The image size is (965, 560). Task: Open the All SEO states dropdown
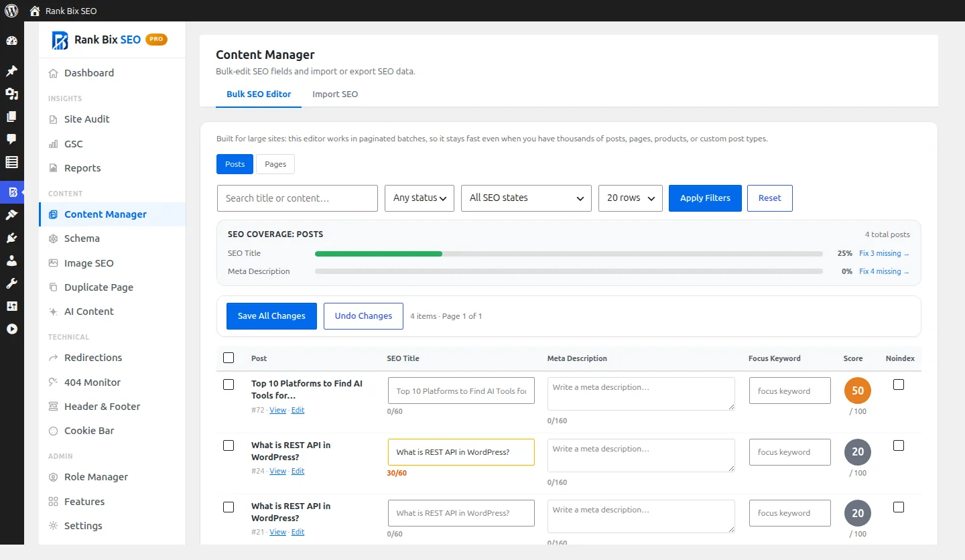[526, 198]
